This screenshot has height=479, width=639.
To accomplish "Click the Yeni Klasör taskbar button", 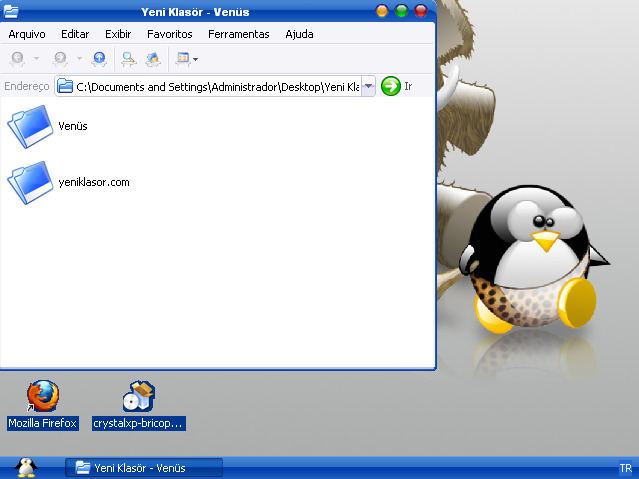I will tap(144, 468).
